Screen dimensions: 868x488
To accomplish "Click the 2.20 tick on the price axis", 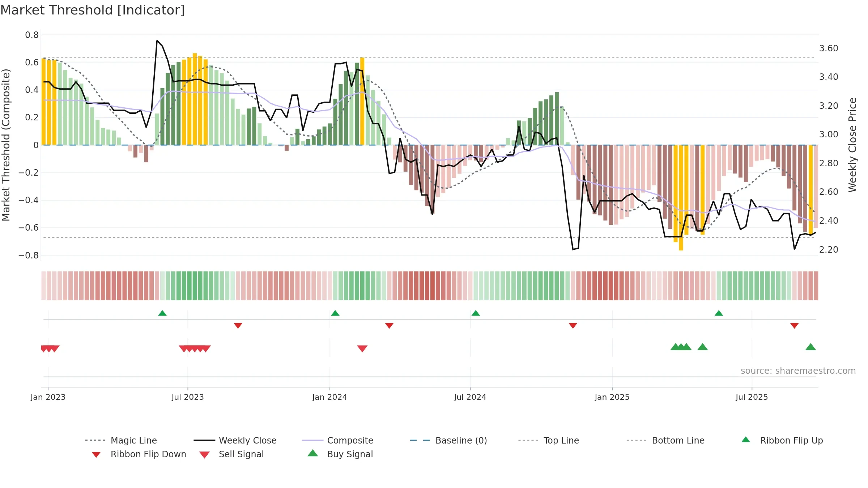I will point(829,250).
